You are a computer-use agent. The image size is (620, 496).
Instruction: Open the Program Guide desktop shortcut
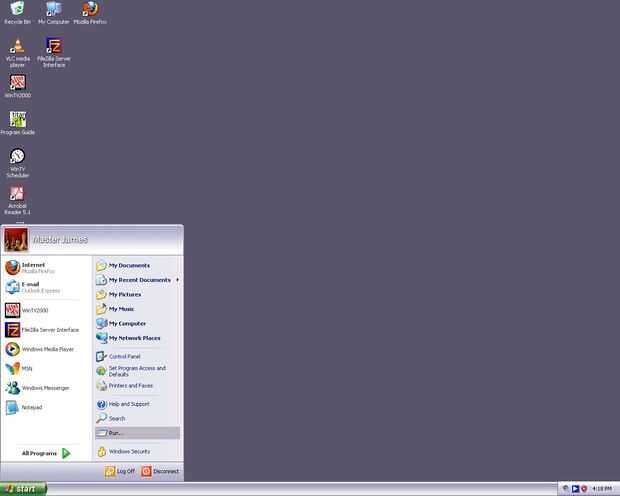(17, 123)
